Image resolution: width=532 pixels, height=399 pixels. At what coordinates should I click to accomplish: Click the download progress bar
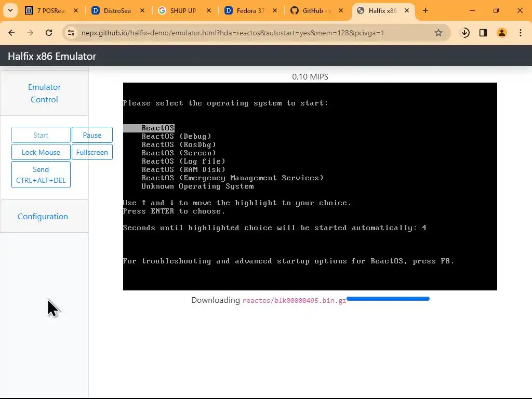tap(388, 299)
